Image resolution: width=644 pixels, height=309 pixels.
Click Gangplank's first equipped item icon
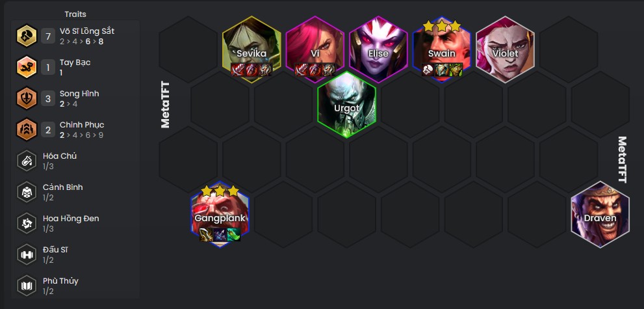pos(206,235)
